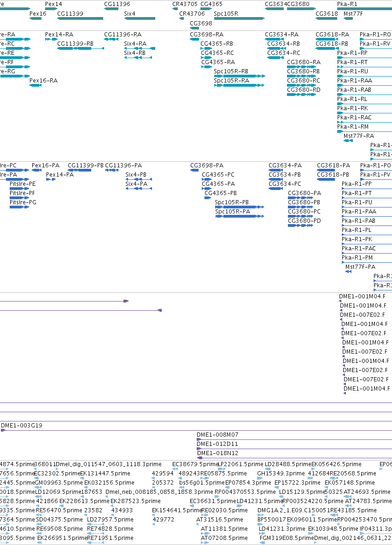Open the CG3634-RB transcript label
The height and width of the screenshot is (545, 392).
pyautogui.click(x=283, y=44)
